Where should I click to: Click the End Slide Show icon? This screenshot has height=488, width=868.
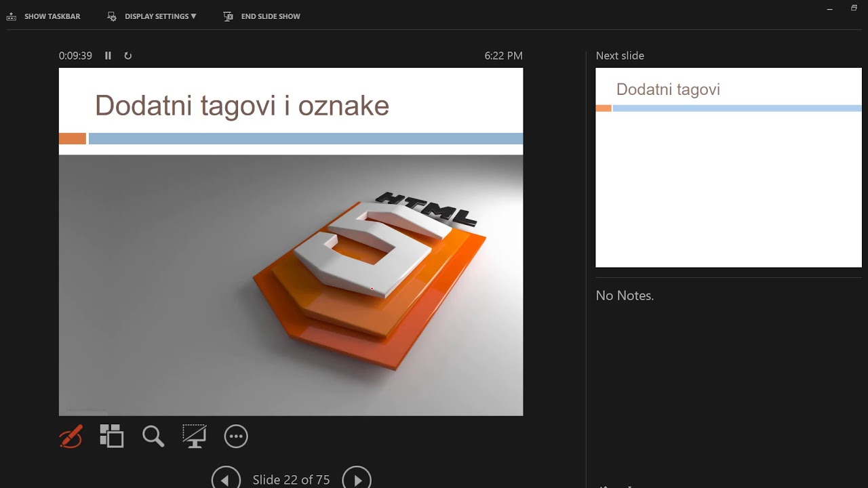(229, 16)
